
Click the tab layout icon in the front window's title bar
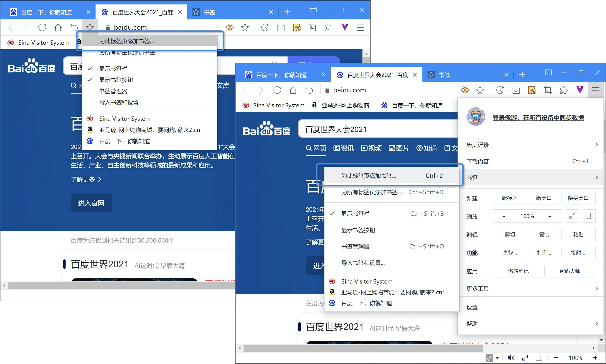coord(548,73)
